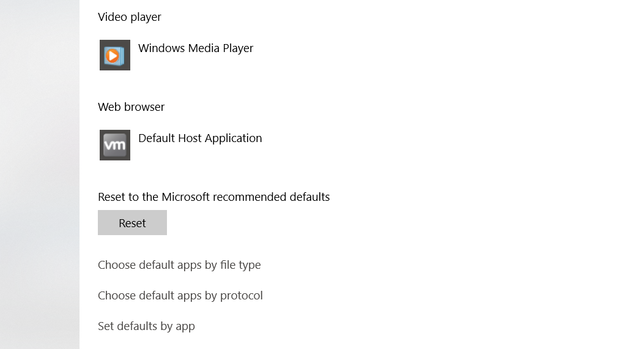Click the VMware Default Host Application icon
Screen dimensions: 644x349
pyautogui.click(x=115, y=145)
